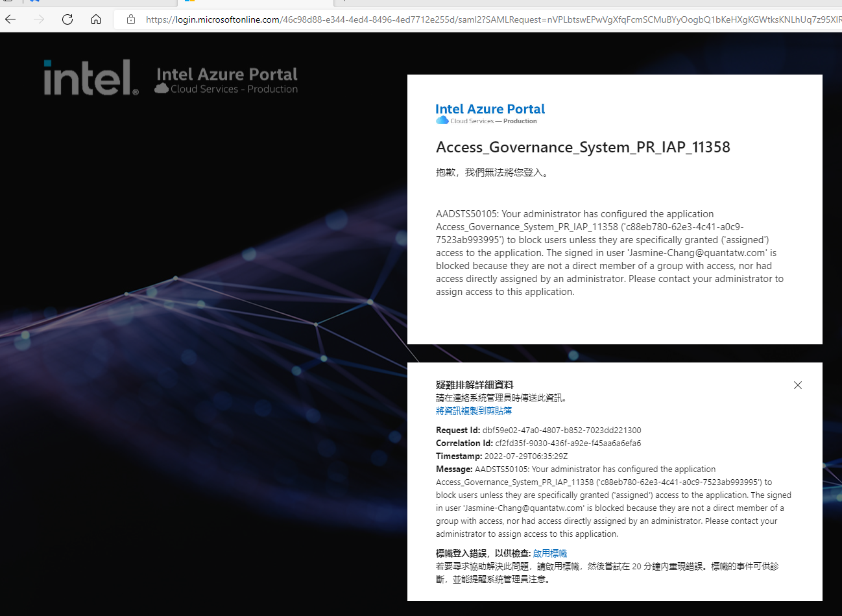This screenshot has height=616, width=842.
Task: Go back to the previous page
Action: [10, 19]
